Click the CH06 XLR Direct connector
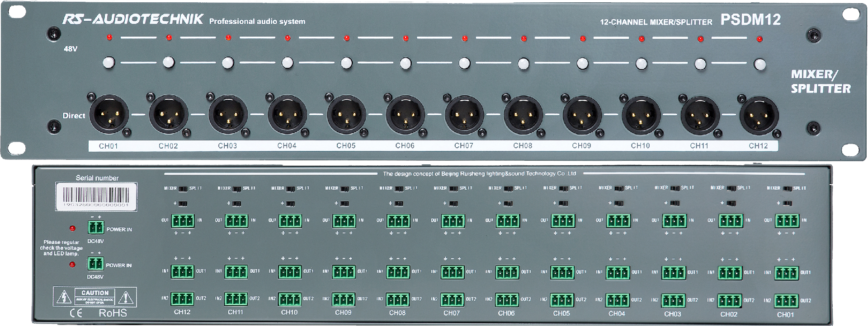This screenshot has height=326, width=868. 406,116
